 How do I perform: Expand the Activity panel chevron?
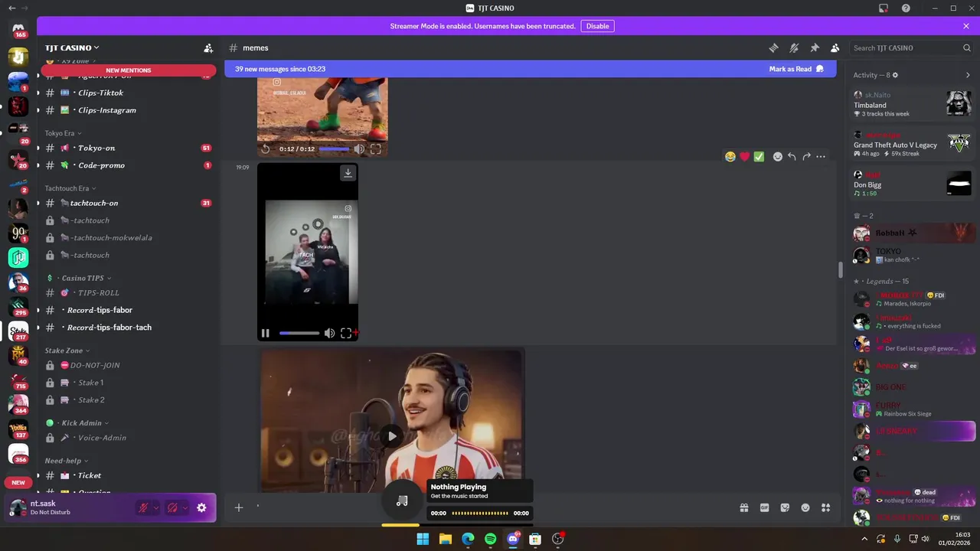click(x=968, y=75)
